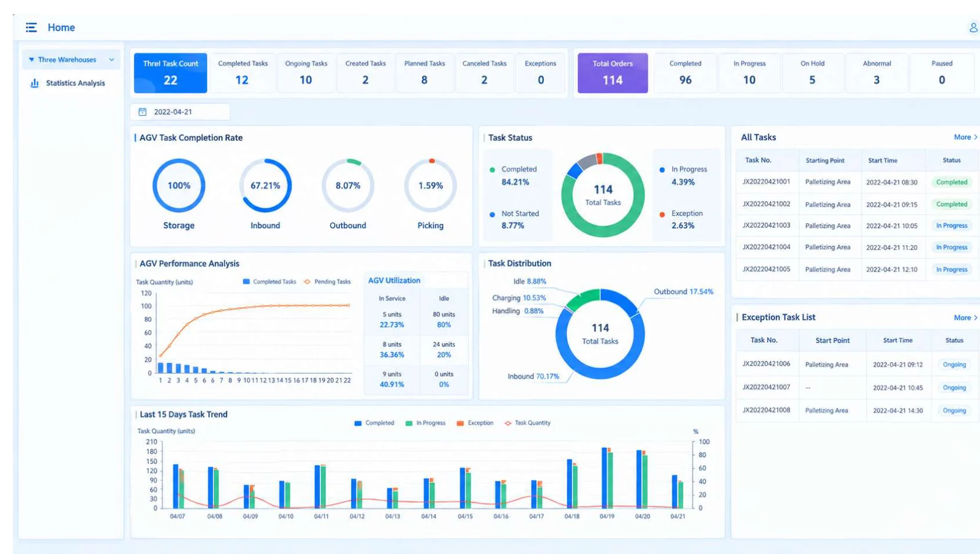Viewport: 980px width, 554px height.
Task: Click the Picking 1.59% progress ring
Action: pyautogui.click(x=431, y=185)
